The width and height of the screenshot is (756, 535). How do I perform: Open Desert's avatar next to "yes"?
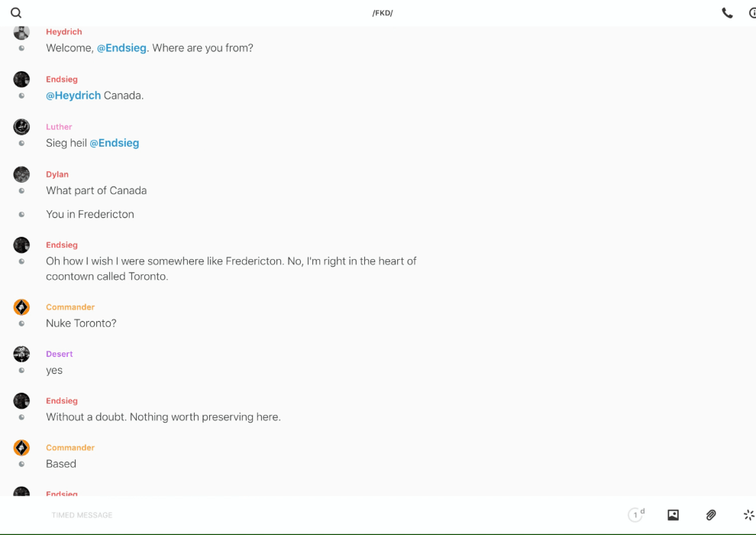click(21, 354)
